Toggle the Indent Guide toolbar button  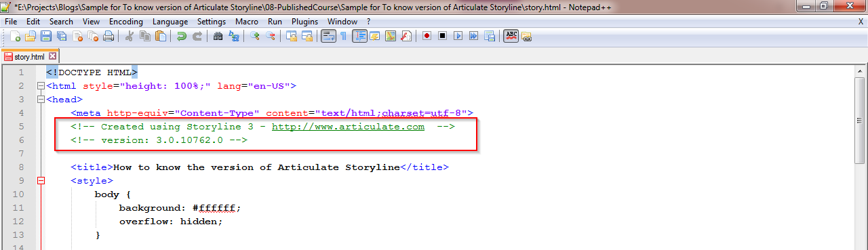point(359,36)
